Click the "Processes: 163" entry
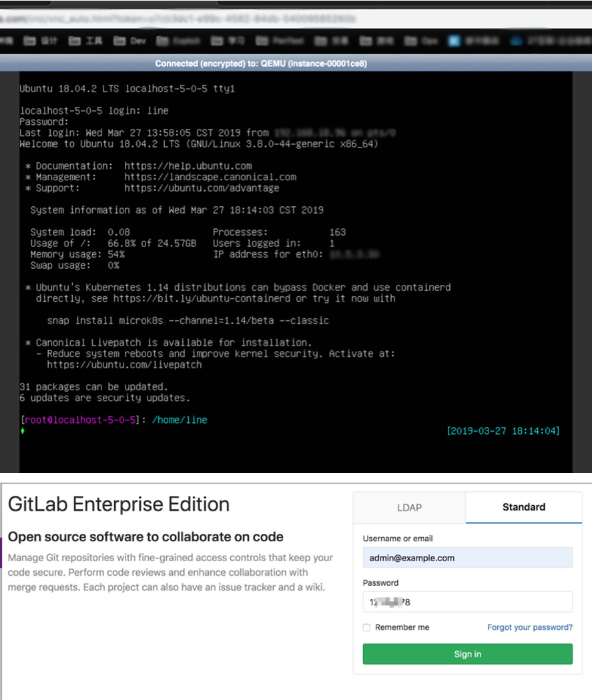Viewport: 592px width, 700px height. coord(280,232)
